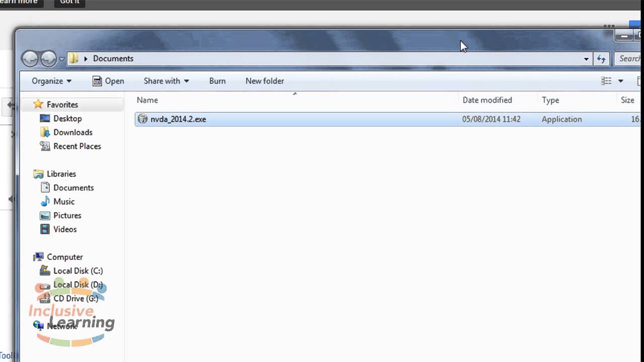Click the folder icon in address bar

coord(74,58)
